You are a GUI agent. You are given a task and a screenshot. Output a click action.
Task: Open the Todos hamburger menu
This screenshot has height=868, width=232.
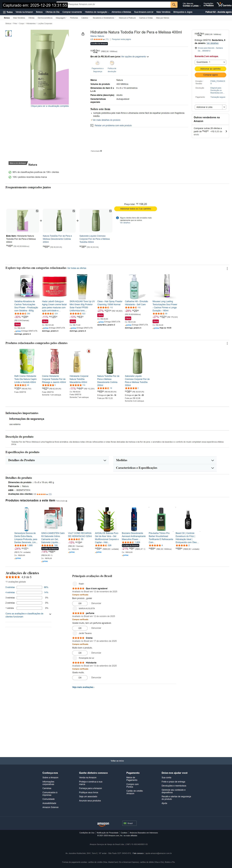pos(8,12)
